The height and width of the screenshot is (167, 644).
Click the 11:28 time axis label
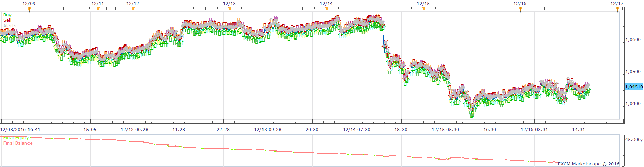click(179, 130)
